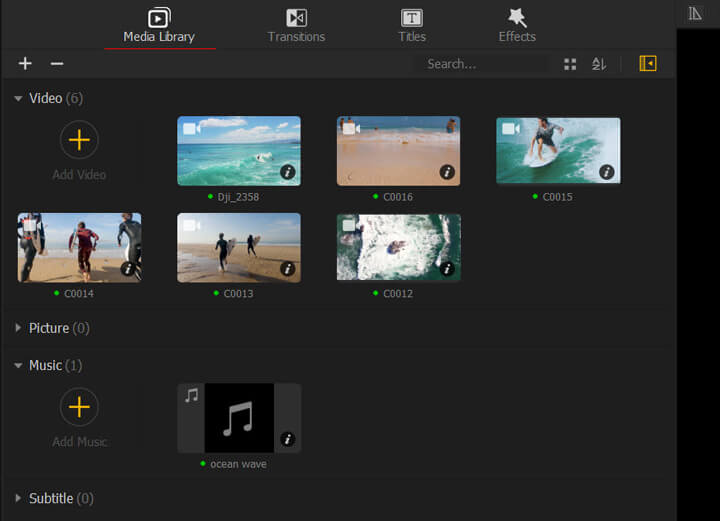This screenshot has height=521, width=720.
Task: Collapse the Video section
Action: [19, 99]
